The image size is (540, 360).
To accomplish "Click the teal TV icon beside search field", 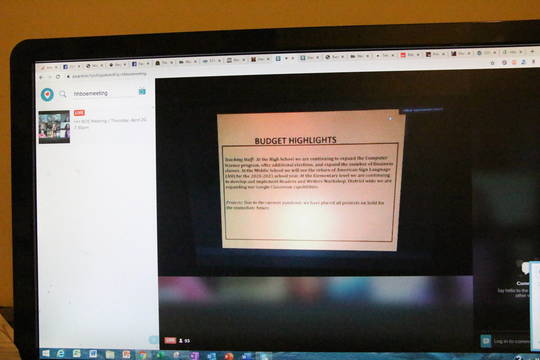I will [x=142, y=92].
